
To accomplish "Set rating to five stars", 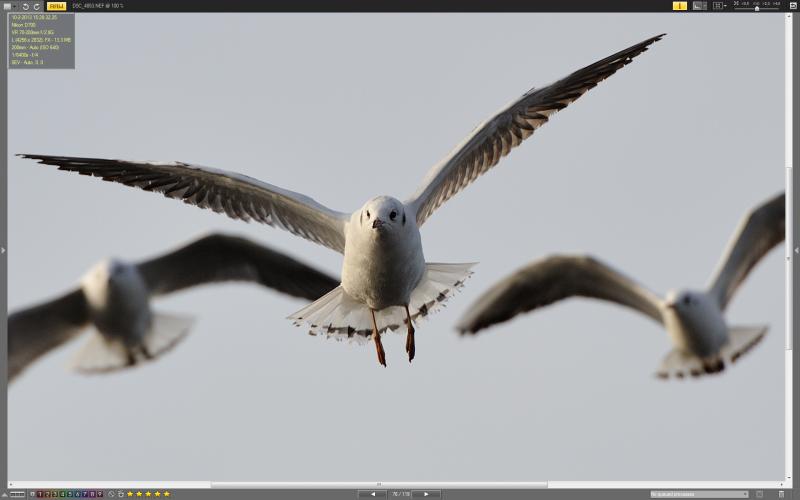I will 166,494.
